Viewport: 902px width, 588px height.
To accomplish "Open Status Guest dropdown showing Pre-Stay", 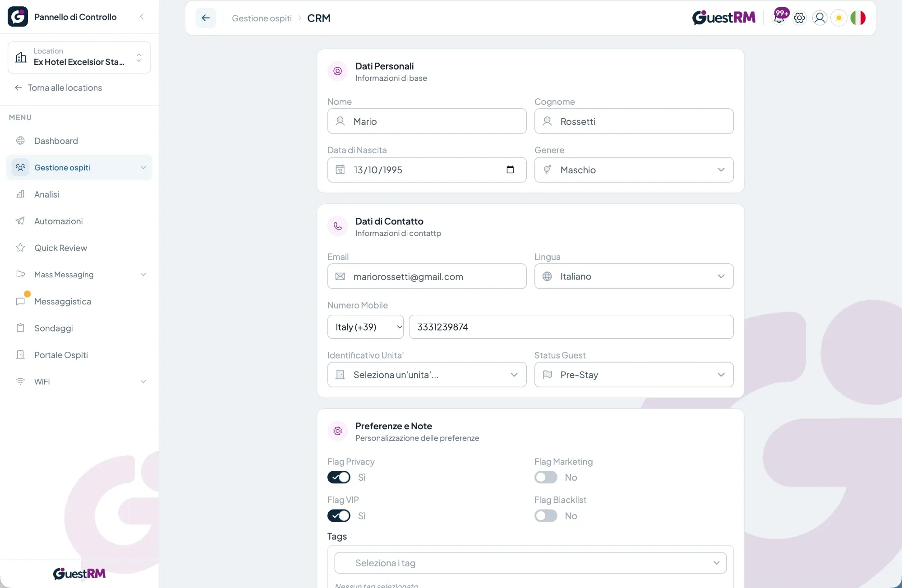I will (634, 375).
